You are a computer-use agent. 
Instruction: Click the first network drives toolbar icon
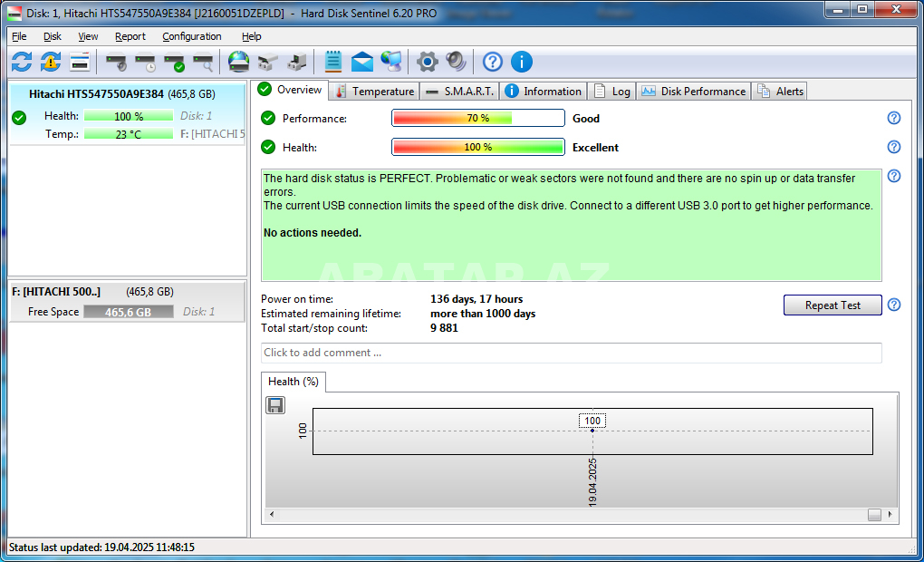(x=267, y=62)
